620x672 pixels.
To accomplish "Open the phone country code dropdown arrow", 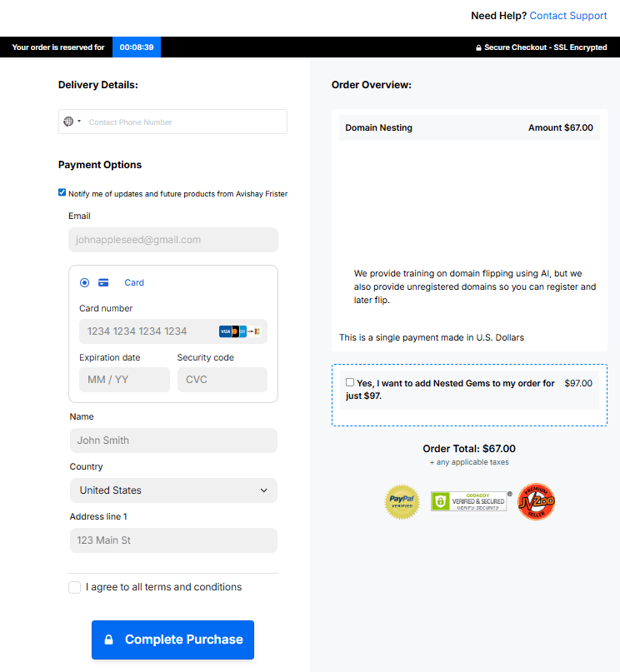I will [x=79, y=122].
